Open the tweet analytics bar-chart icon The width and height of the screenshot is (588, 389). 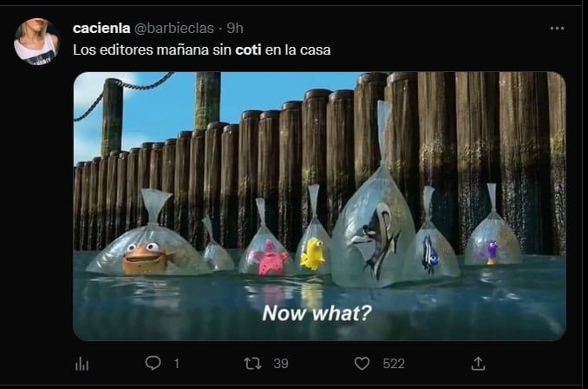(x=83, y=363)
